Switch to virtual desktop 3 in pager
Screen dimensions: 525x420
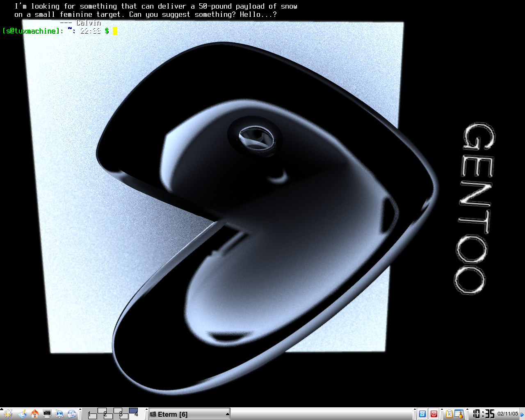[x=121, y=414]
